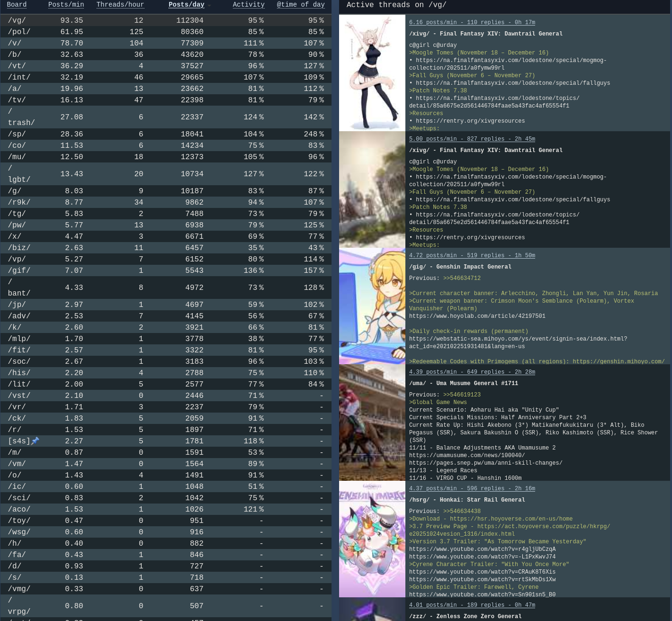Image resolution: width=672 pixels, height=621 pixels.
Task: Select the /tv/ board row
Action: (166, 100)
